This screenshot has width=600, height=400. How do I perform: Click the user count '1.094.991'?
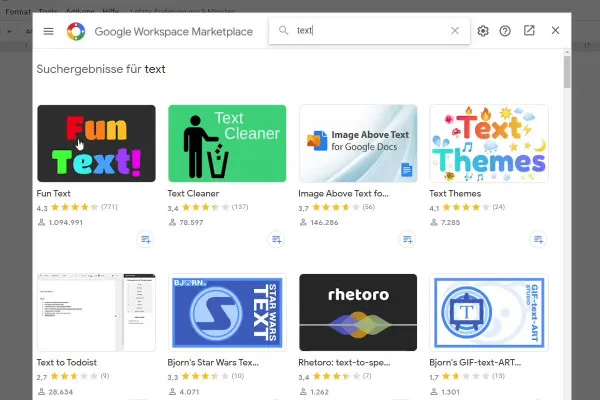pyautogui.click(x=65, y=222)
